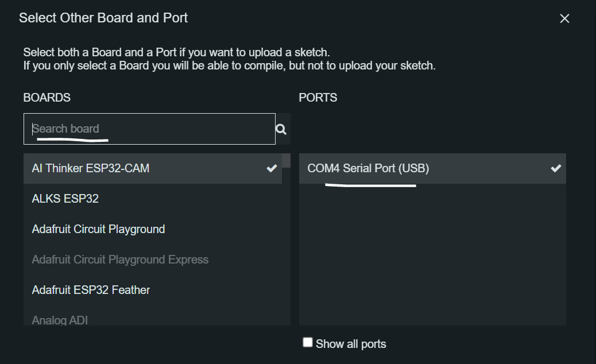The height and width of the screenshot is (364, 596).
Task: Click the checkmark beside COM4 Serial Port
Action: tap(555, 168)
